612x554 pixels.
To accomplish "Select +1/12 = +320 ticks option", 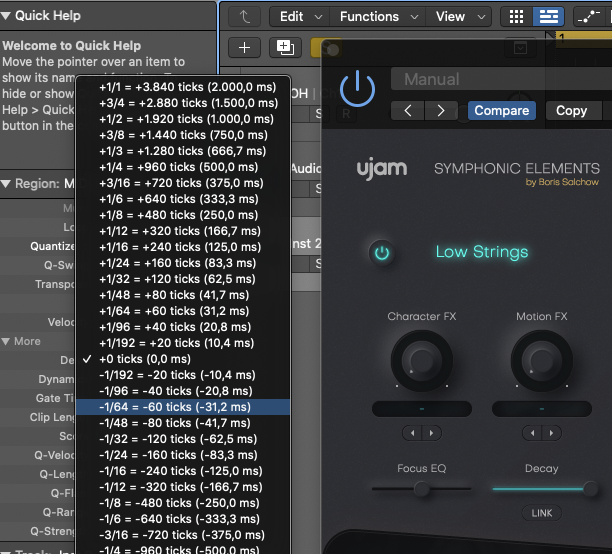I will click(x=183, y=231).
